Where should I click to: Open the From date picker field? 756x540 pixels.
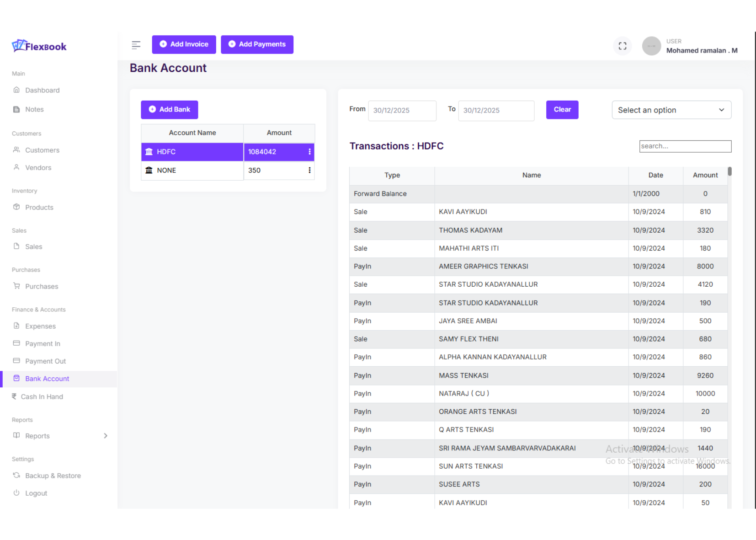point(402,111)
